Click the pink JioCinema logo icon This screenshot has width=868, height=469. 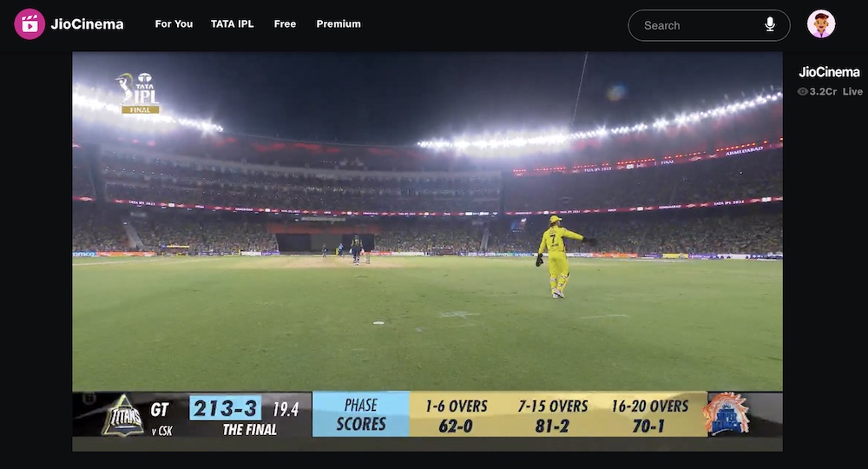pyautogui.click(x=30, y=24)
